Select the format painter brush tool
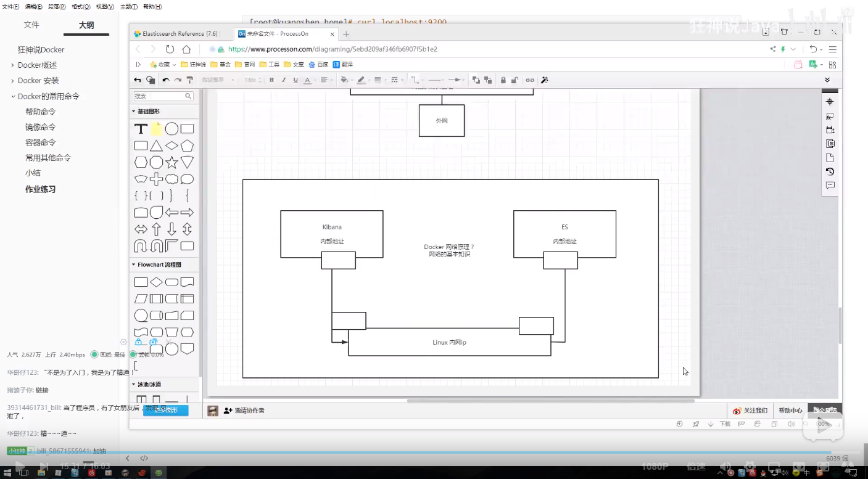The height and width of the screenshot is (479, 868). (x=190, y=80)
